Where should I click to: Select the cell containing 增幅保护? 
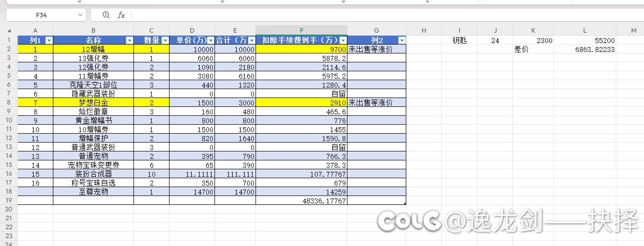pos(93,138)
